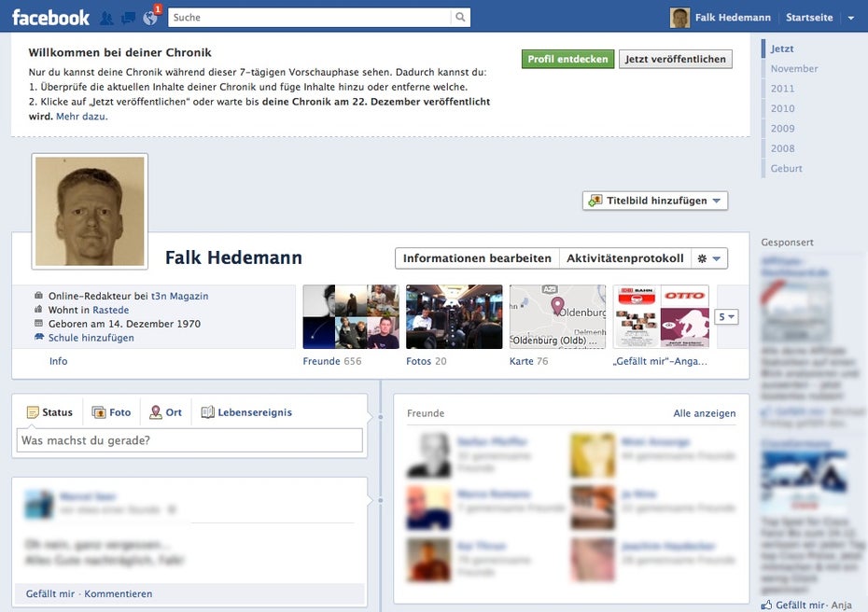Screen dimensions: 868x612
Task: Click the Status pencil icon
Action: (33, 412)
